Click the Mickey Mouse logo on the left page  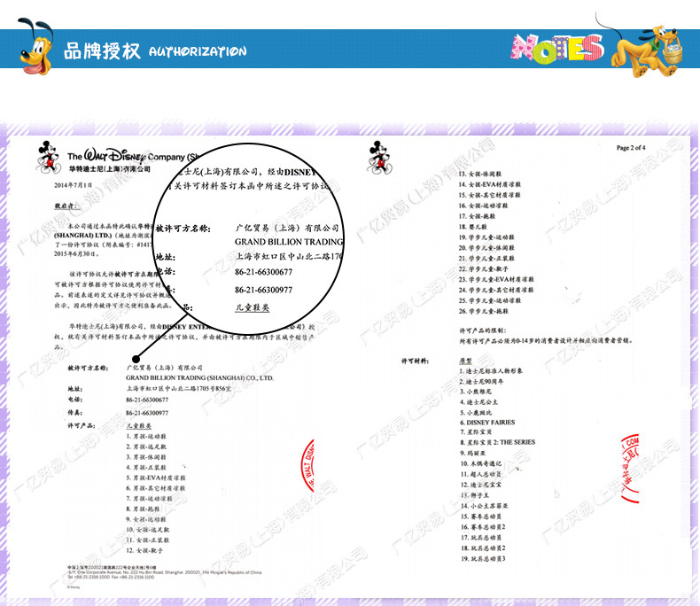tap(48, 157)
